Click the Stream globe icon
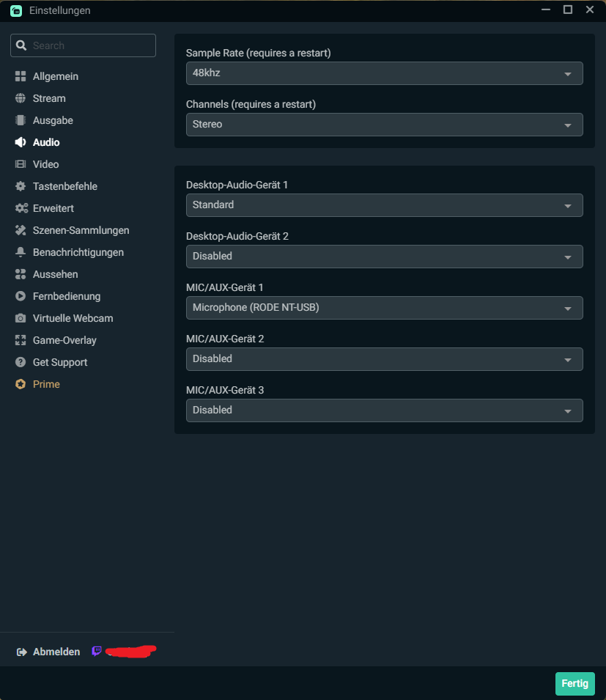 (x=21, y=98)
